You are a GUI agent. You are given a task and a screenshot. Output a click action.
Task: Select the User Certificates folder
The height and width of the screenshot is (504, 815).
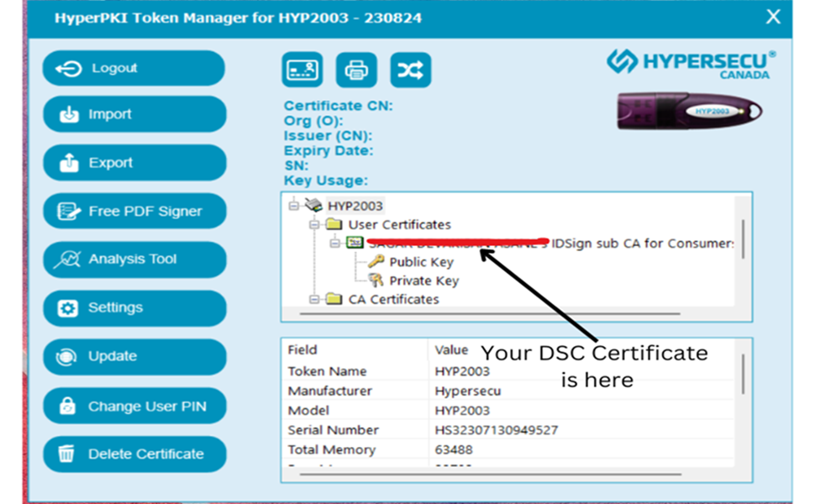[x=399, y=224]
